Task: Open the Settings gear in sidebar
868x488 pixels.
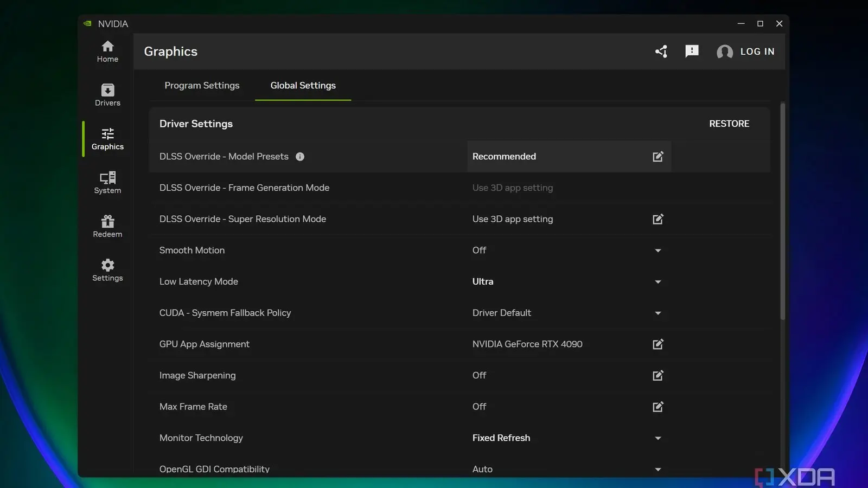Action: pyautogui.click(x=107, y=270)
